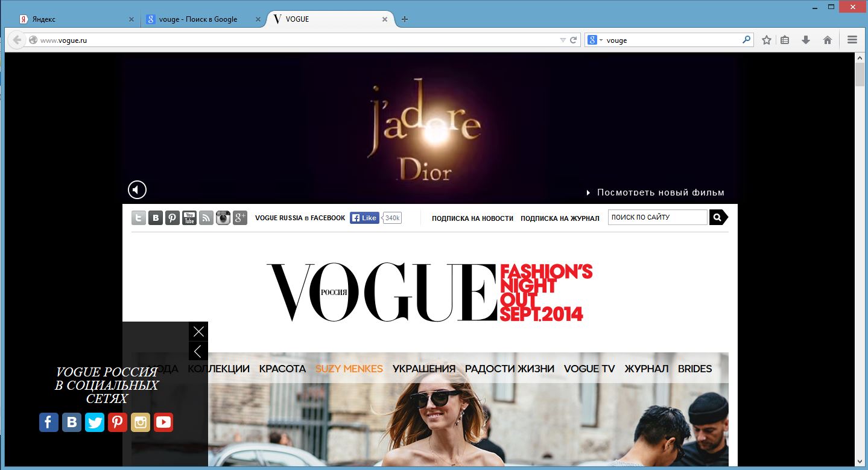
Task: Open Google+ icon in top social bar
Action: [x=240, y=218]
